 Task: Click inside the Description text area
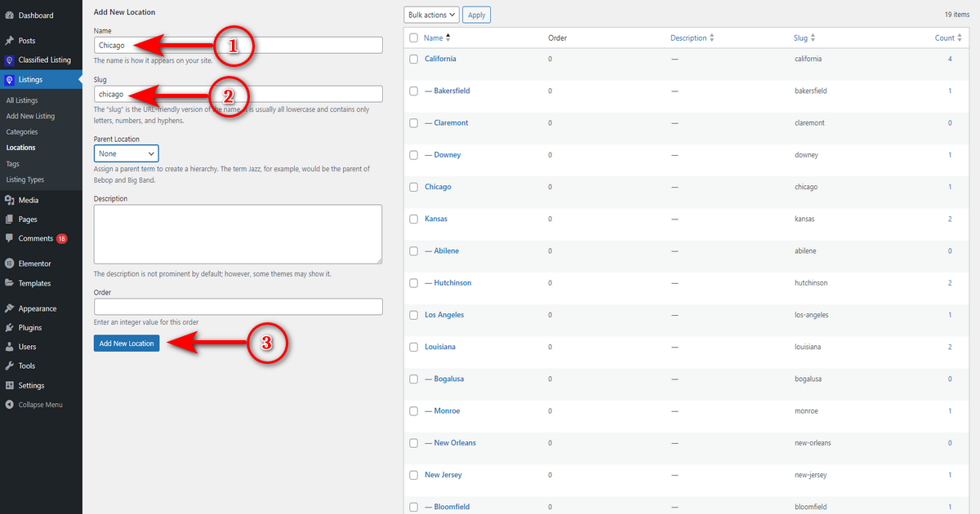238,234
